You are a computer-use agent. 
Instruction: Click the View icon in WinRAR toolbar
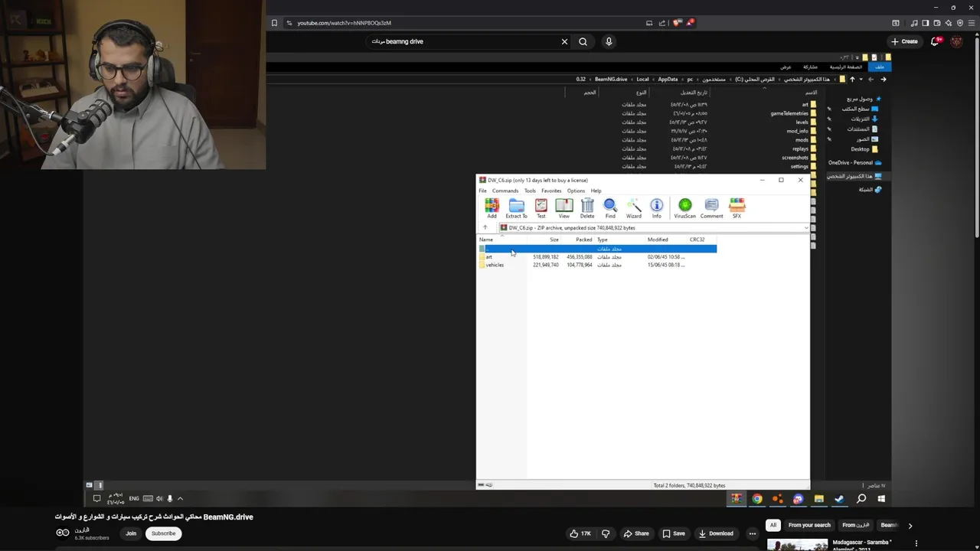click(564, 208)
